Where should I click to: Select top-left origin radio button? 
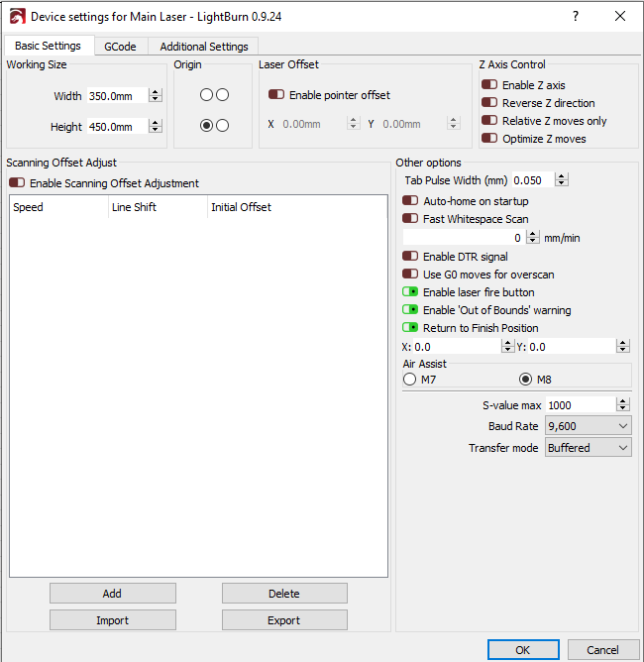(206, 94)
